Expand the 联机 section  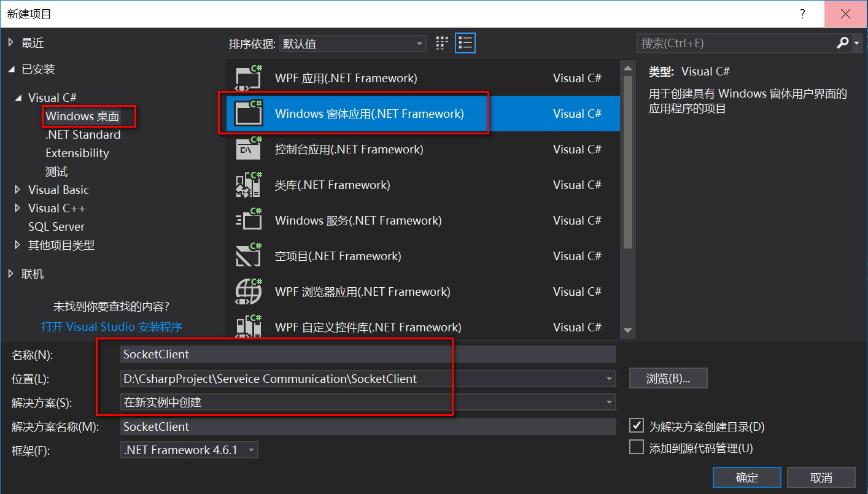tap(11, 274)
